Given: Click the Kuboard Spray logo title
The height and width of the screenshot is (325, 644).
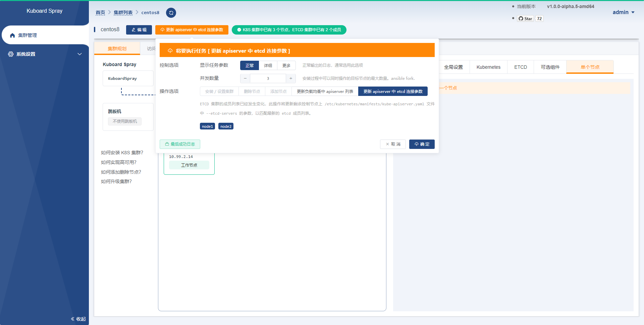Looking at the screenshot, I should (45, 11).
